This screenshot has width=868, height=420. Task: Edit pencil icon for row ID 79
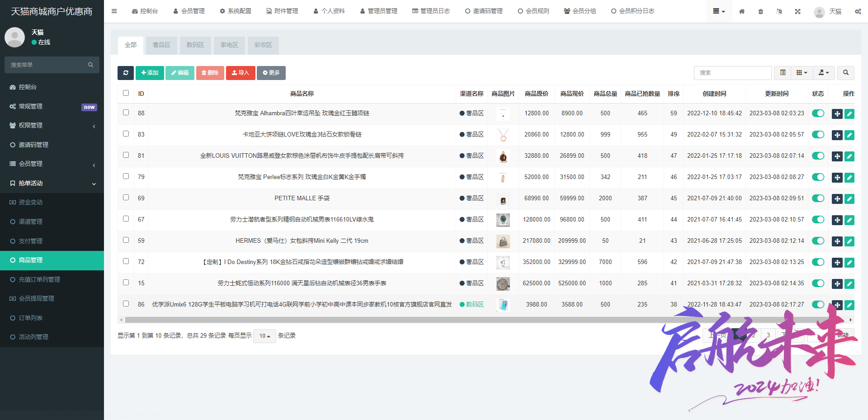point(849,178)
